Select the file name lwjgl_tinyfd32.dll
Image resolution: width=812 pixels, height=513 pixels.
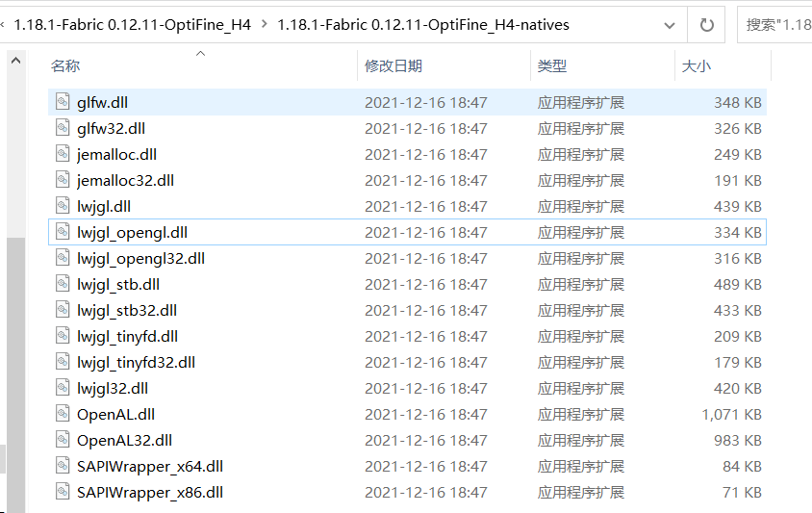pos(137,362)
